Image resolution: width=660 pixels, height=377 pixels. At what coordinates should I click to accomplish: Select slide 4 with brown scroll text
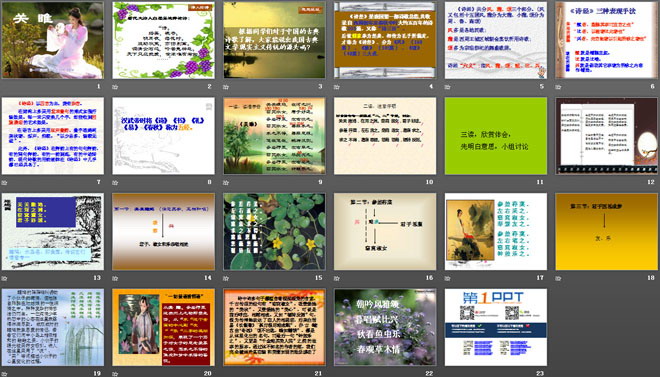[x=385, y=40]
